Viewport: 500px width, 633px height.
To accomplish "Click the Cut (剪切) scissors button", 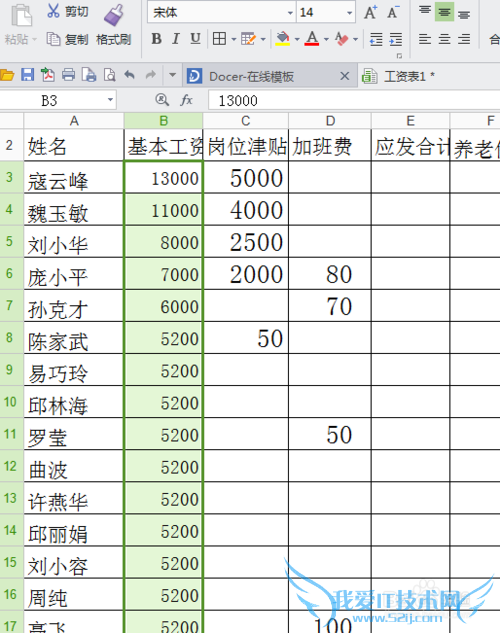I will click(67, 11).
